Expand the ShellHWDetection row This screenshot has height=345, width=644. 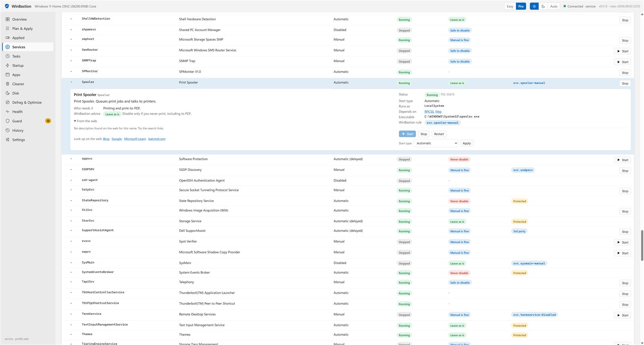71,19
